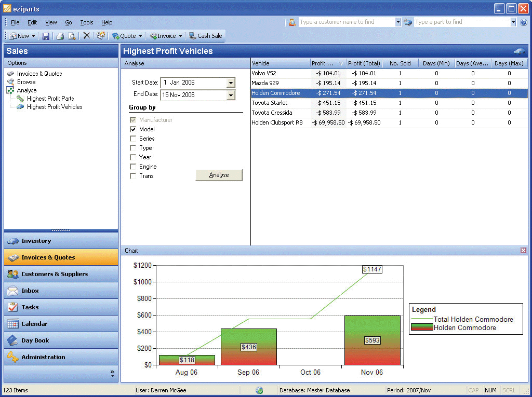Expand the Quote dropdown arrow

coord(140,36)
